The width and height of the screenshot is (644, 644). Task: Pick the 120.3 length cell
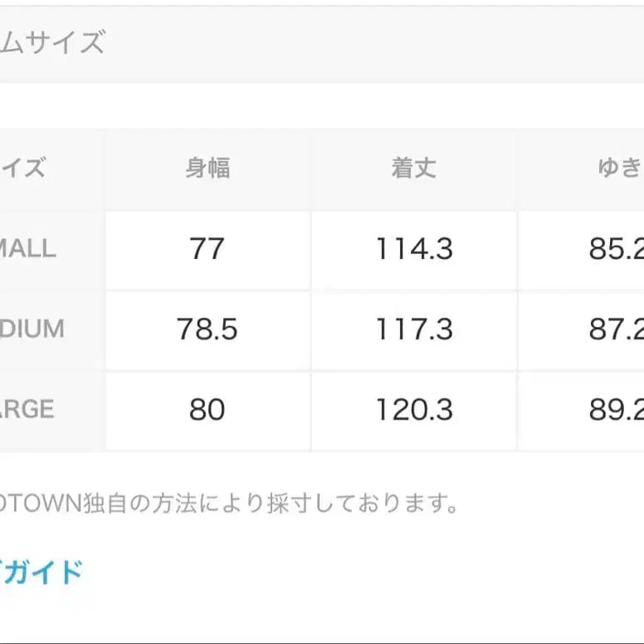point(413,410)
